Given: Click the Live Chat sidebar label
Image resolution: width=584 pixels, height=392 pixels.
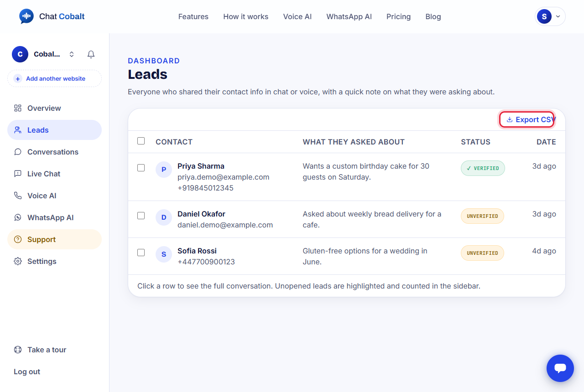Looking at the screenshot, I should pyautogui.click(x=44, y=174).
